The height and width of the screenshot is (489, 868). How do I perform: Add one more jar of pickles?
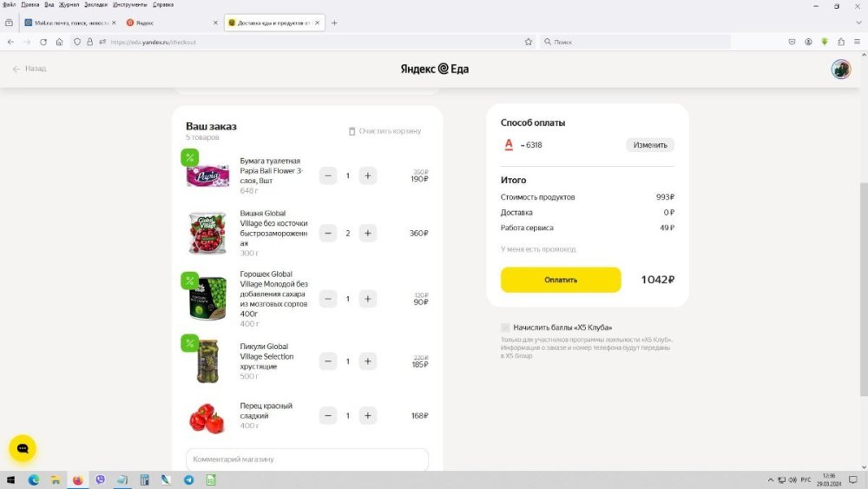coord(368,361)
